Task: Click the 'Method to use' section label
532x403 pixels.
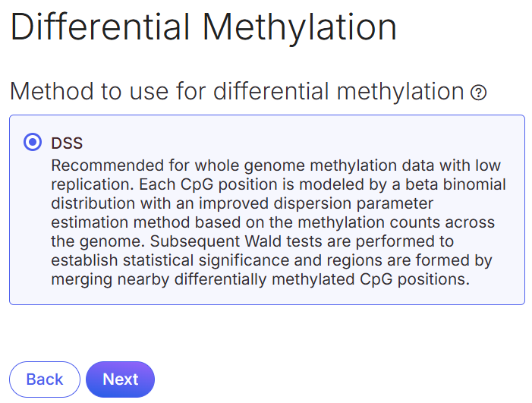Action: tap(237, 91)
